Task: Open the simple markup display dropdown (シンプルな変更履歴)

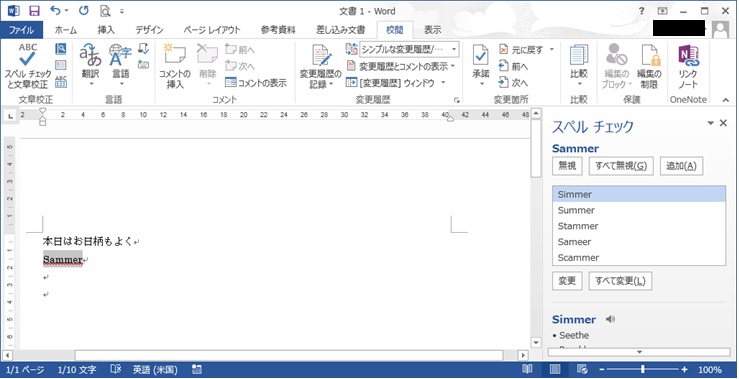Action: point(409,49)
